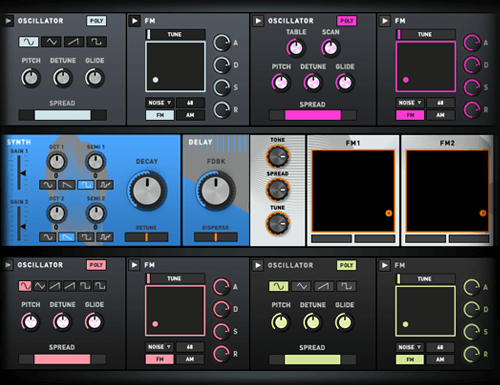Screen dimensions: 500x385
Task: Select saw wave in blue synth bottom row
Action: coord(67,237)
